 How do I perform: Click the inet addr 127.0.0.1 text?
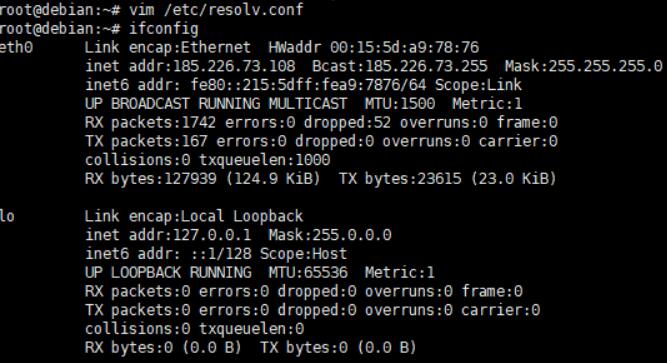[x=168, y=235]
